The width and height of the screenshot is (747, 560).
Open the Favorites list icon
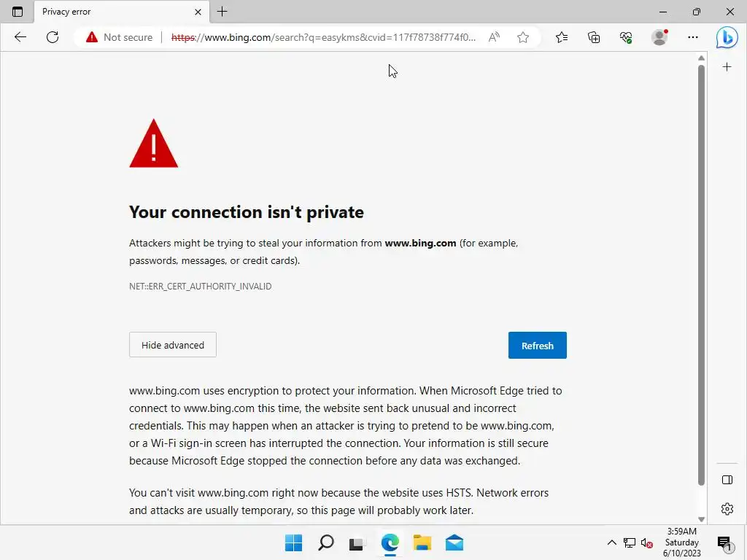pyautogui.click(x=561, y=37)
